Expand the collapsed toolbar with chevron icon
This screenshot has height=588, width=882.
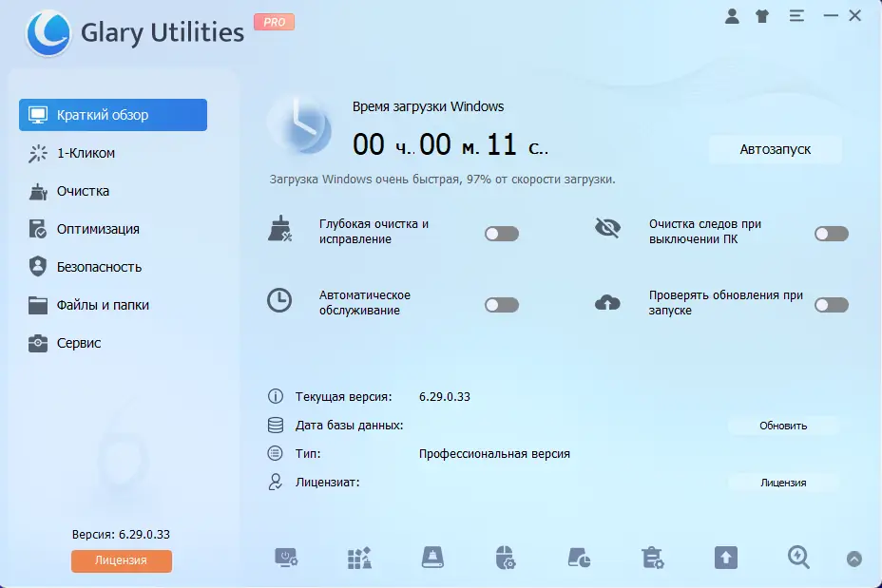(x=854, y=560)
